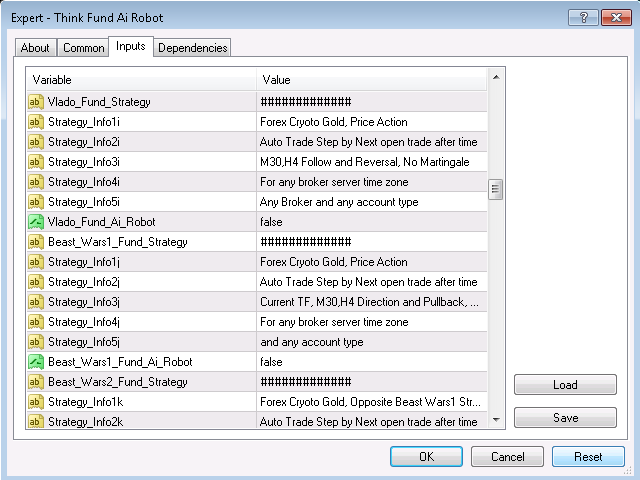Click the hash value of Beast_Wars1_Fund_Strategy
The width and height of the screenshot is (640, 480).
click(x=306, y=242)
